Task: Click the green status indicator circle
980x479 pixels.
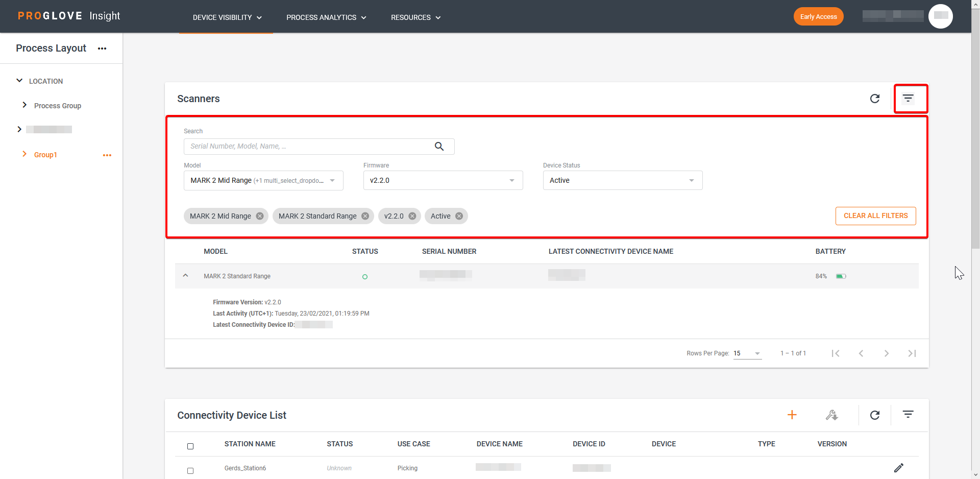Action: [x=365, y=277]
